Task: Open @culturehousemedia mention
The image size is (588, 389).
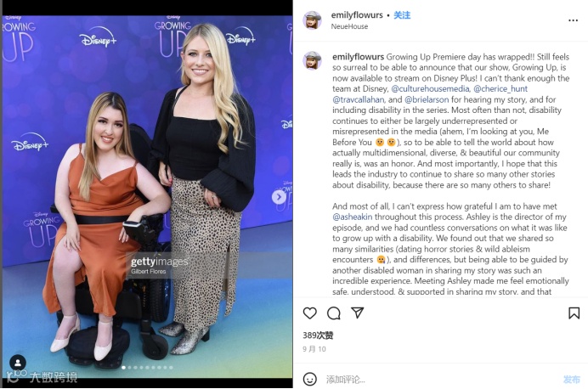Action: [430, 89]
